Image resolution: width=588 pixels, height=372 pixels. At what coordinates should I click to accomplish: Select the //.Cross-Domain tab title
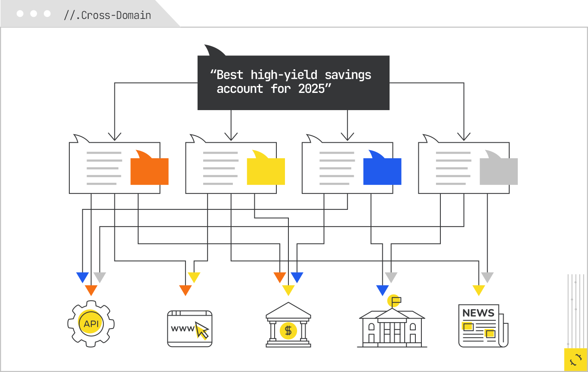[x=107, y=15]
